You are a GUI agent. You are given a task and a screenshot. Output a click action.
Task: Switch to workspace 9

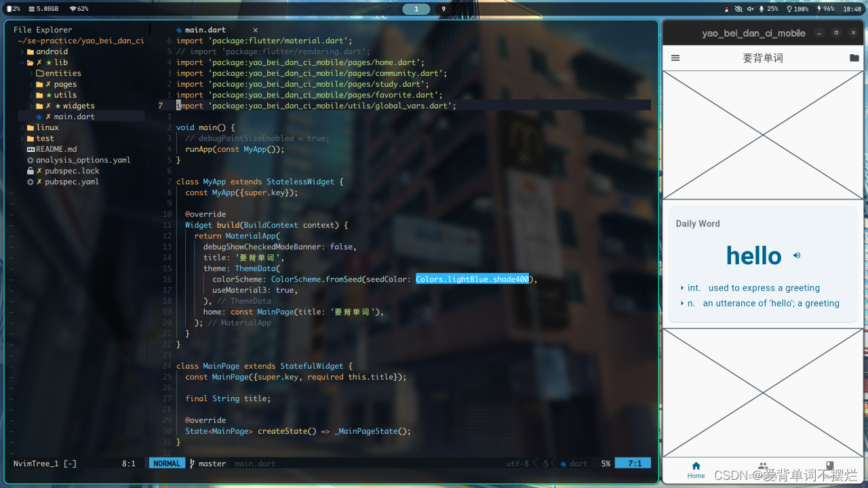coord(443,9)
